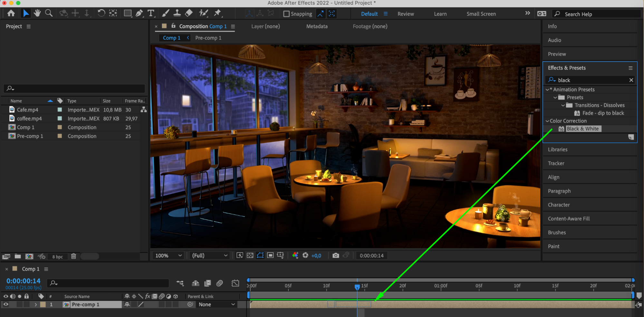
Task: Select the Rectangle shape tool
Action: (x=128, y=13)
